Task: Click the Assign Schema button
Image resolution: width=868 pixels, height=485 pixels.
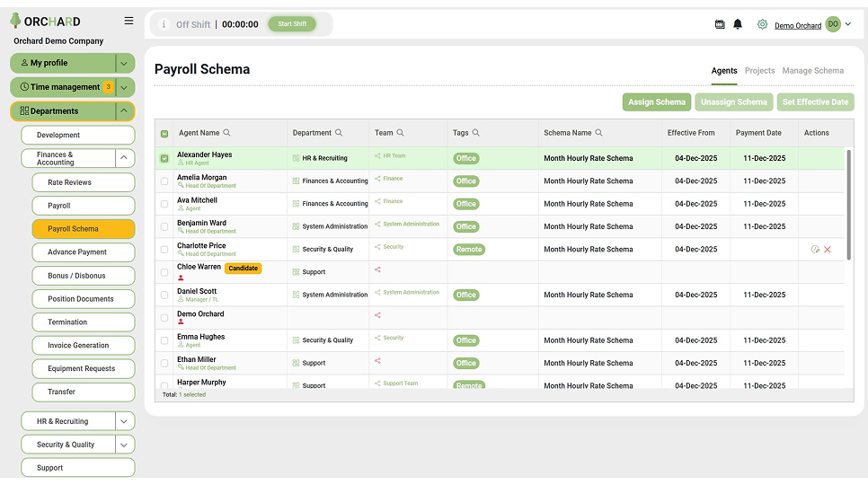Action: tap(657, 101)
